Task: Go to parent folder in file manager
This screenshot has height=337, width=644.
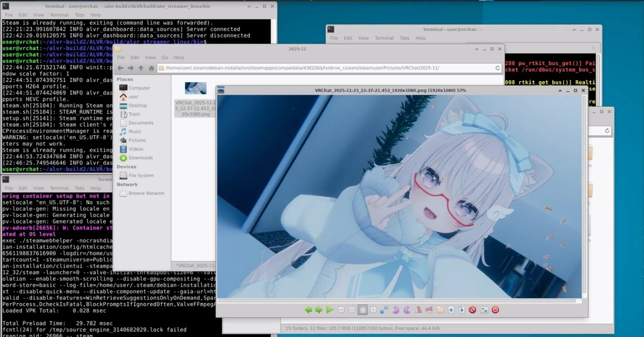Action: click(141, 68)
